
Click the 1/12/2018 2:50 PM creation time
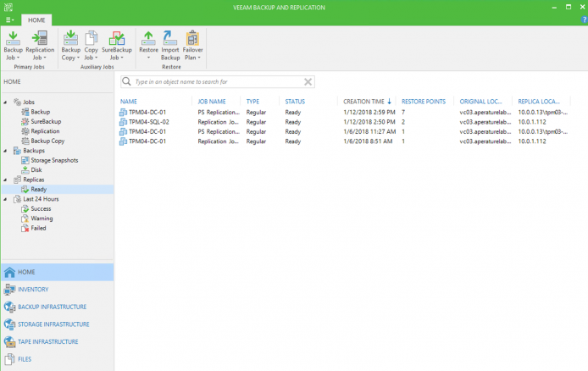tap(369, 122)
